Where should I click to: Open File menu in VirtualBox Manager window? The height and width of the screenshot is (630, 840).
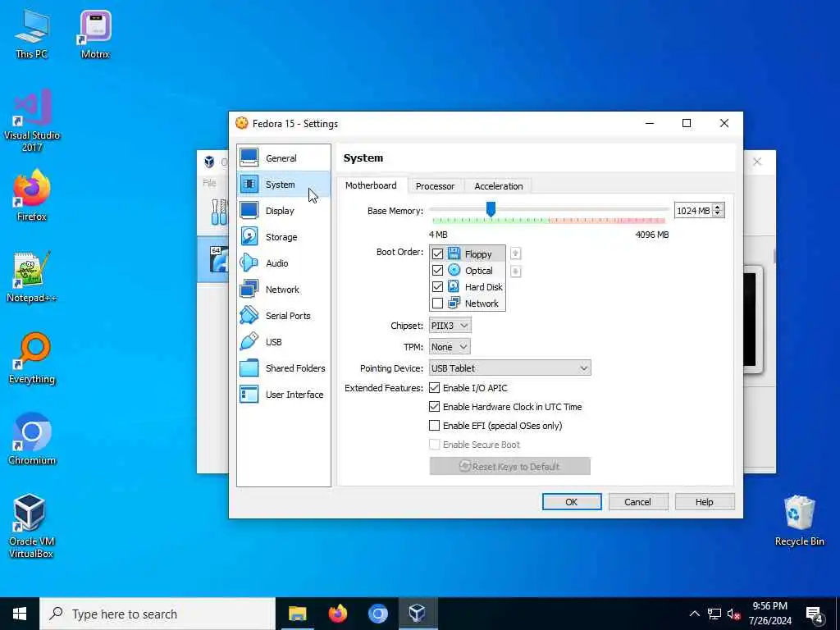click(209, 183)
